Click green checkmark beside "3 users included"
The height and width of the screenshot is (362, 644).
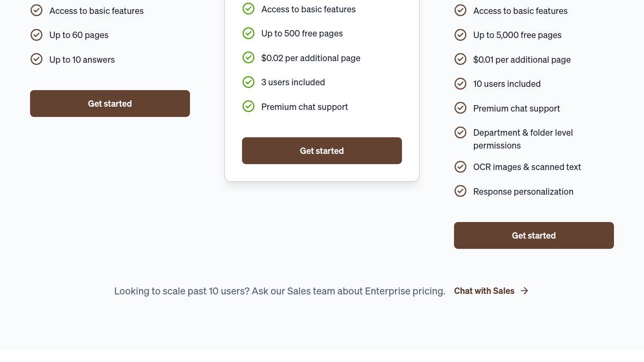[248, 82]
